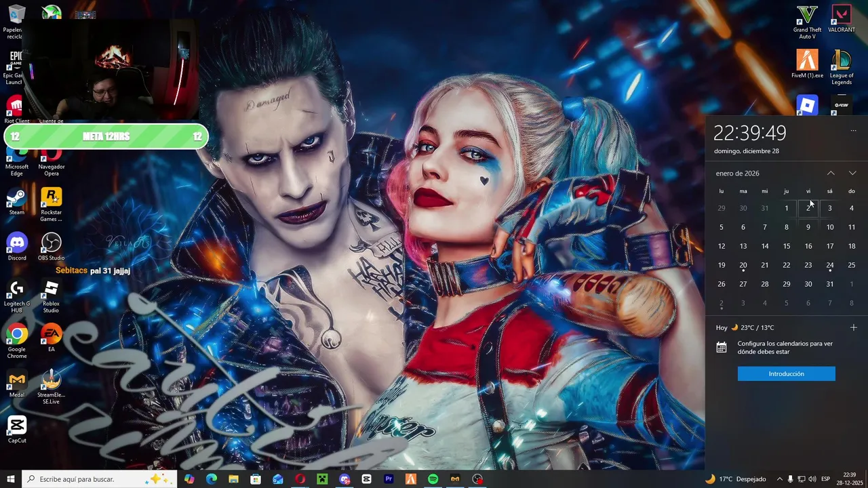The width and height of the screenshot is (868, 488).
Task: Add a new event with the plus icon
Action: point(853,327)
